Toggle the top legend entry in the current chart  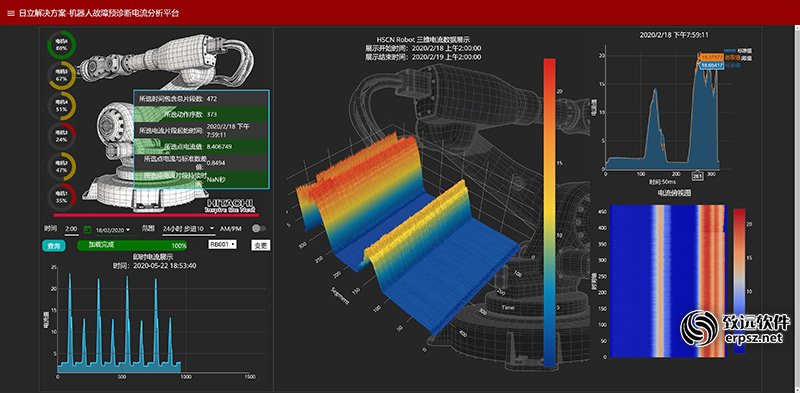tap(737, 51)
